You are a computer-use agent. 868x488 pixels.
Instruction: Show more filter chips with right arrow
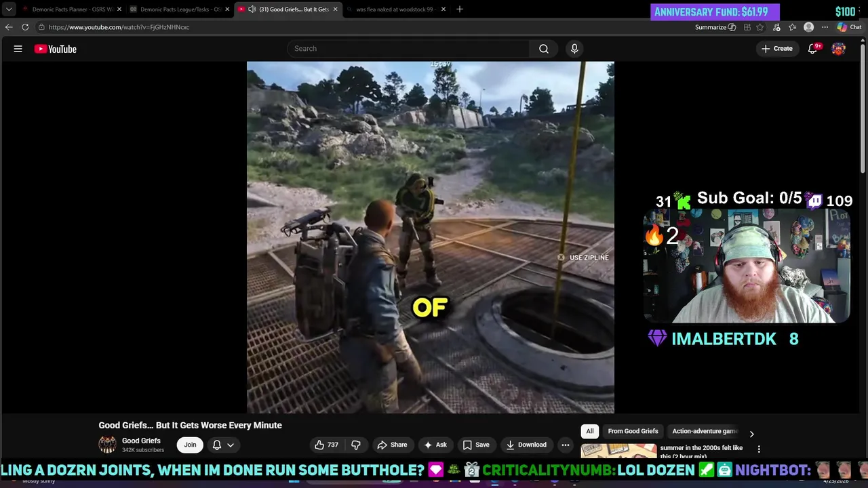click(751, 434)
